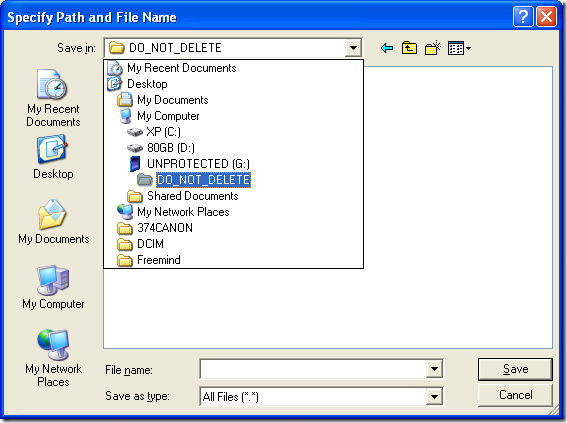Create a new folder

pyautogui.click(x=432, y=48)
